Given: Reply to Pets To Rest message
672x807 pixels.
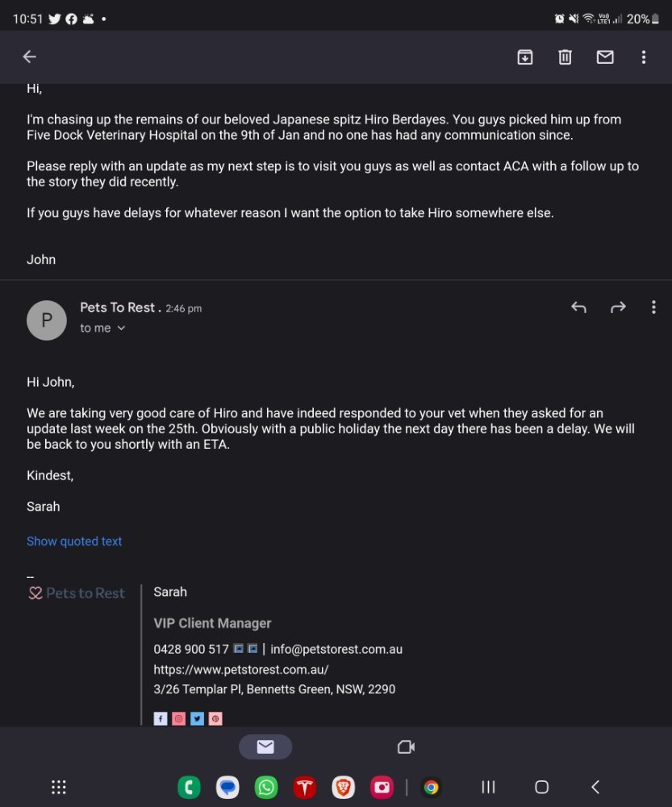Looking at the screenshot, I should pyautogui.click(x=579, y=307).
